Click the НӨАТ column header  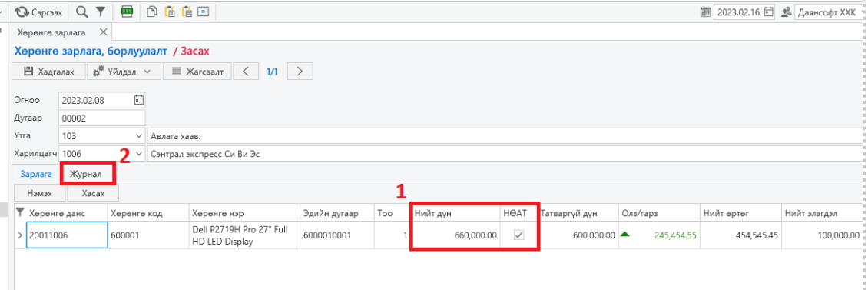[x=518, y=212]
